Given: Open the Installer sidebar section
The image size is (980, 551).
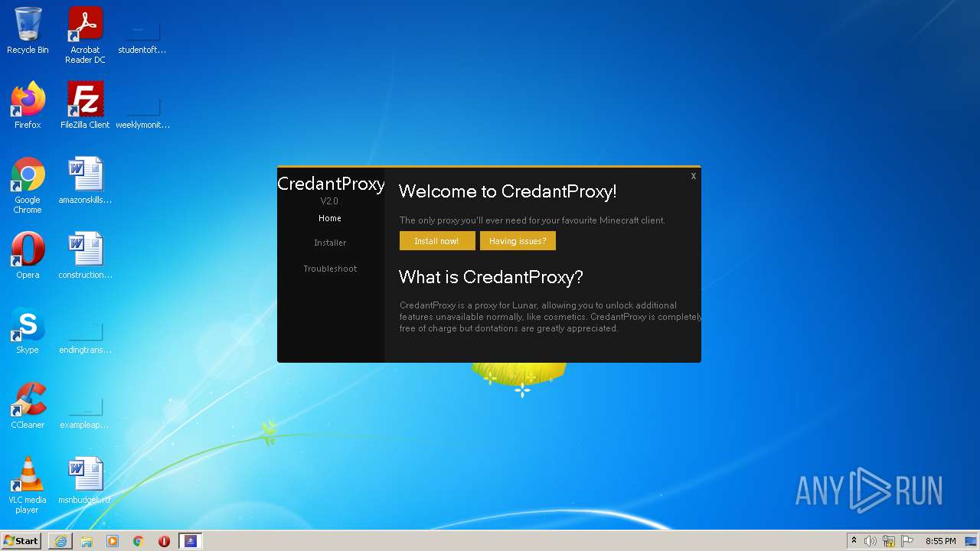Looking at the screenshot, I should pyautogui.click(x=330, y=243).
